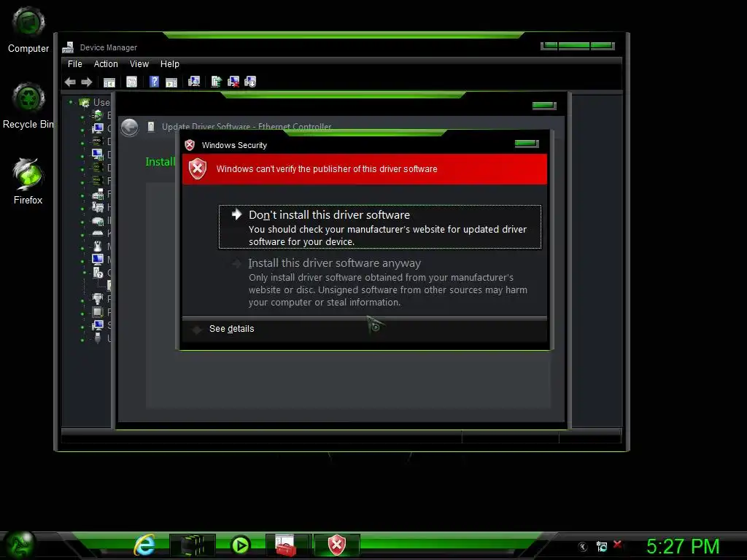Screen dimensions: 747x560
Task: Open the media player taskbar icon
Action: click(240, 545)
